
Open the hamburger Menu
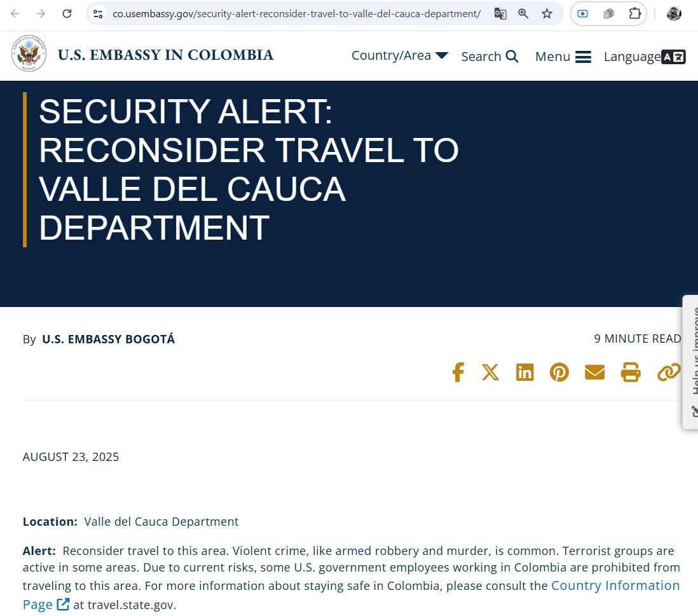(x=563, y=57)
